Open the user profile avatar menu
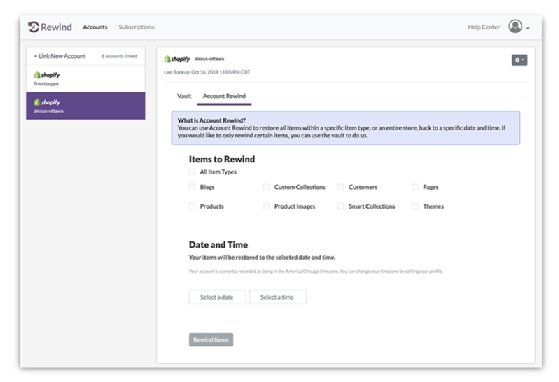 point(515,27)
